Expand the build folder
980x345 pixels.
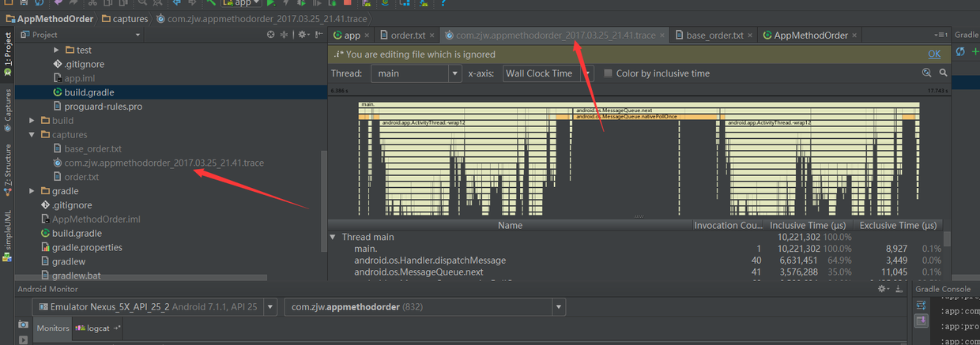(32, 121)
